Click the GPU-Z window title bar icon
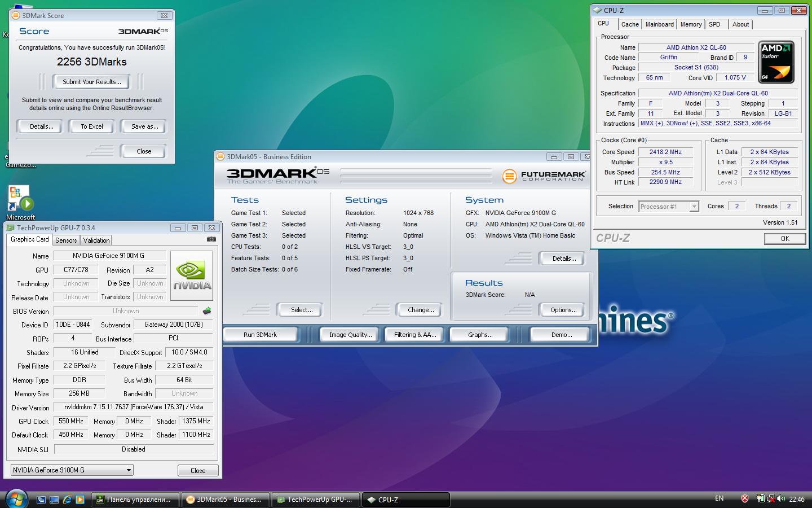 pos(10,227)
